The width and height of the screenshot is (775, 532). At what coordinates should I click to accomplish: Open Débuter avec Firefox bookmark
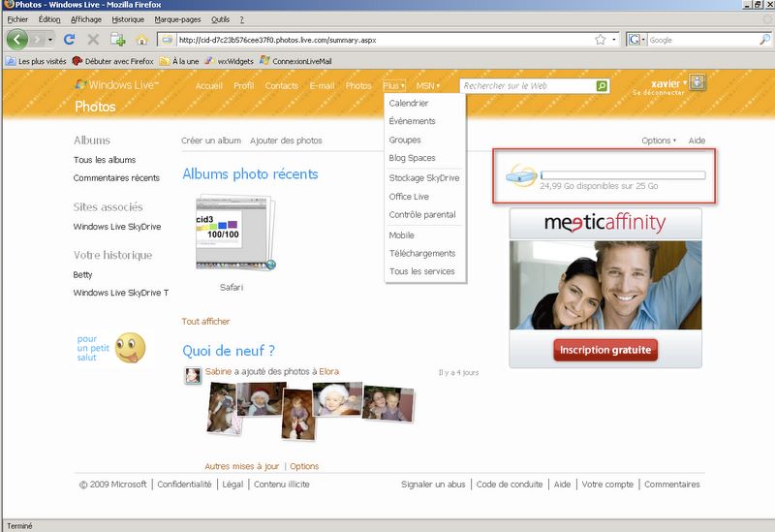tap(112, 61)
